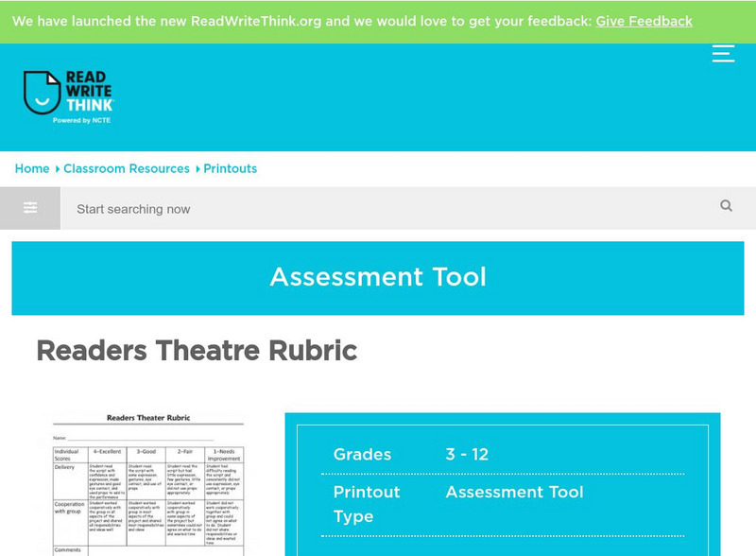Click the Readers Theatre Rubric title

point(196,351)
